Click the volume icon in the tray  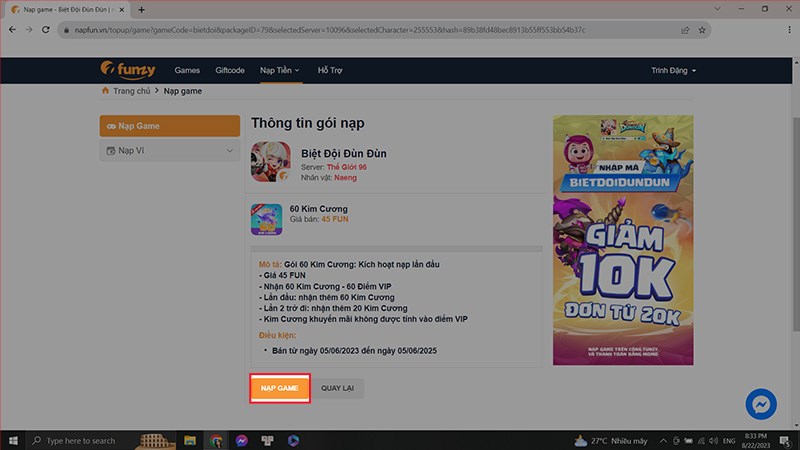pos(713,441)
